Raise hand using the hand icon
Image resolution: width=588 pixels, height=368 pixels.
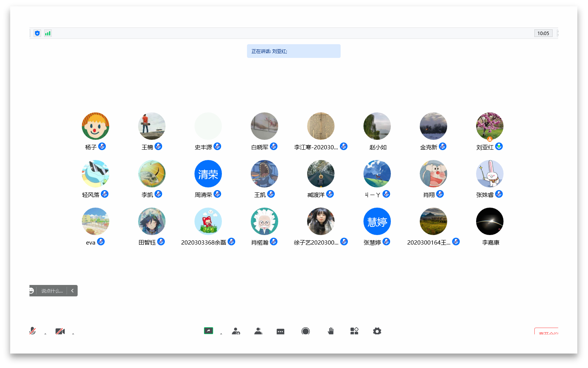point(331,331)
